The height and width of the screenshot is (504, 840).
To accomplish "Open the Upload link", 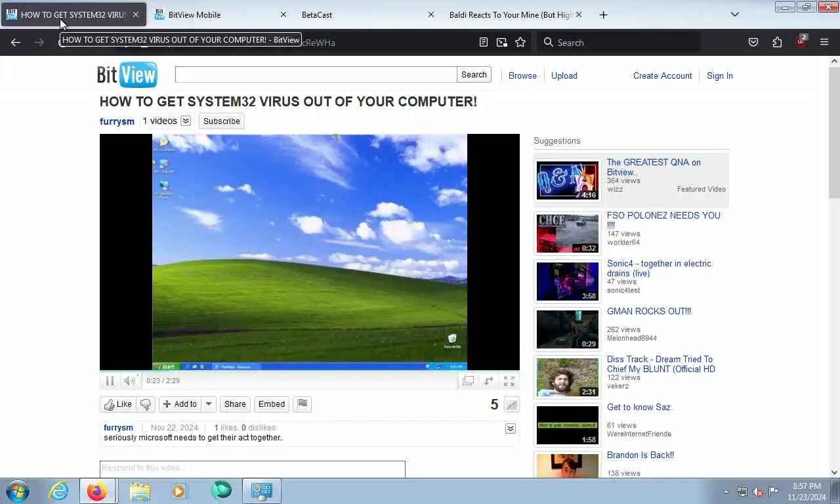I will click(x=564, y=75).
